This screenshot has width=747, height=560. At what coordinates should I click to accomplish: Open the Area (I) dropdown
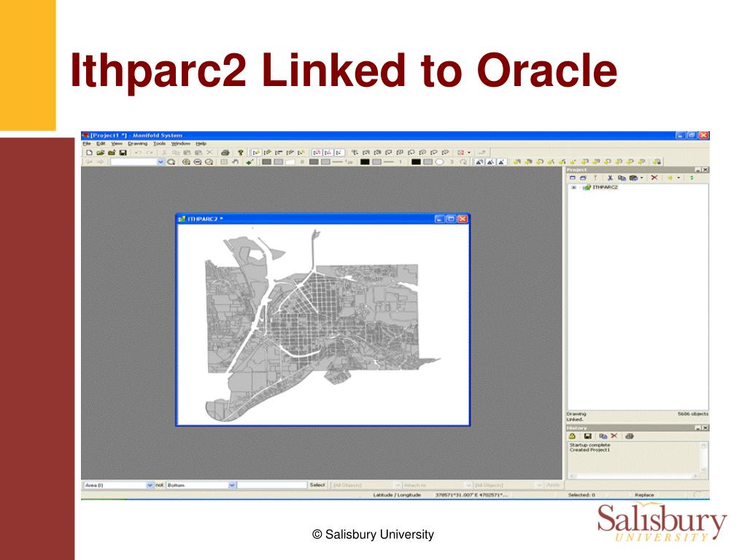pos(150,485)
